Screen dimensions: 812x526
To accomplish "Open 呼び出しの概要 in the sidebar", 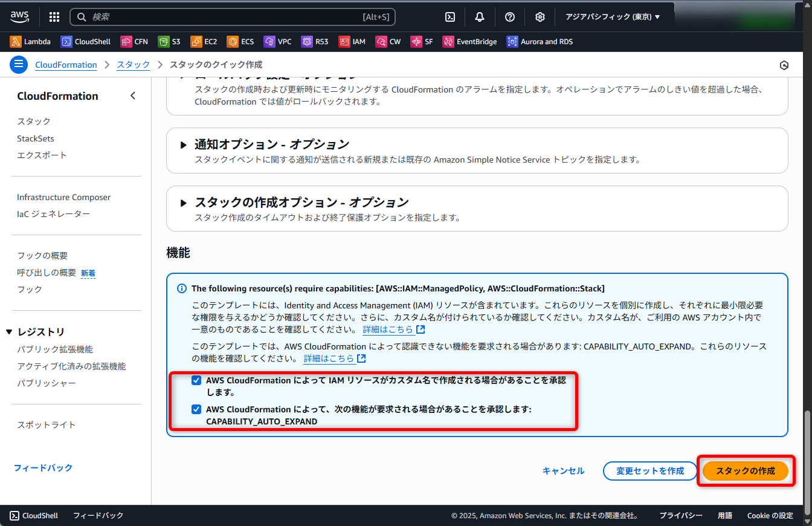I will (47, 273).
